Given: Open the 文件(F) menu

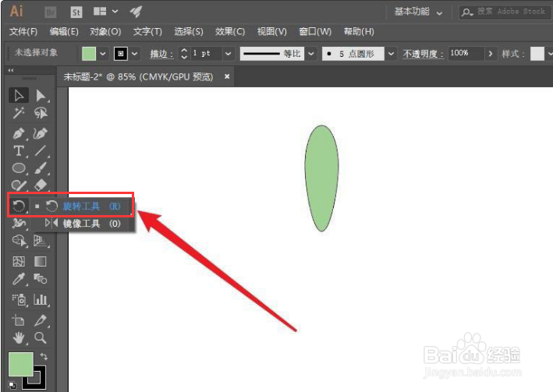Looking at the screenshot, I should point(23,32).
